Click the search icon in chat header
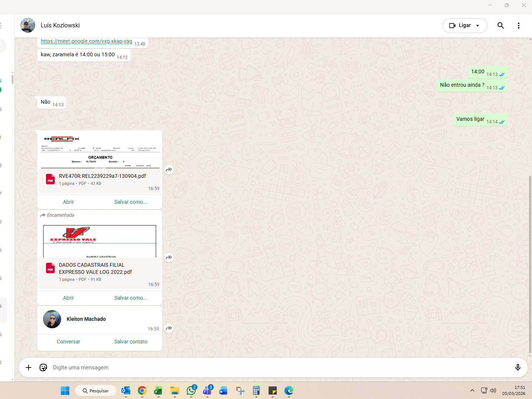 pos(501,26)
